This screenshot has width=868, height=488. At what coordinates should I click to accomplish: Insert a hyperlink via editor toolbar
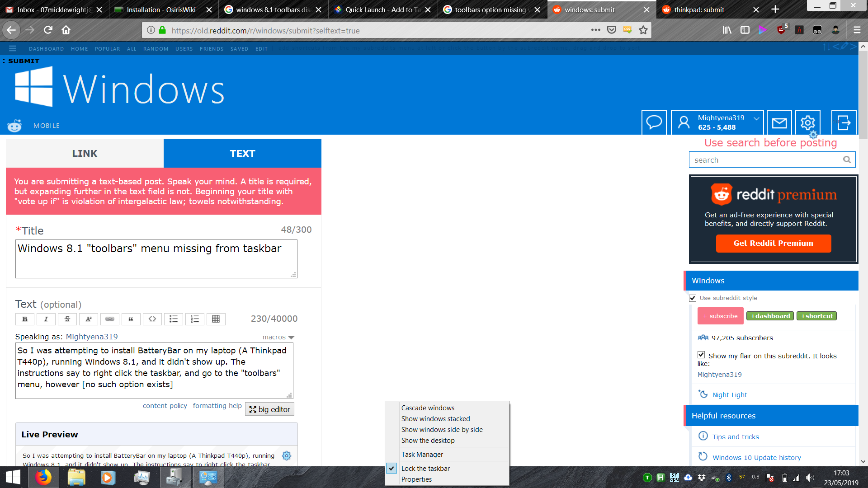click(x=110, y=319)
